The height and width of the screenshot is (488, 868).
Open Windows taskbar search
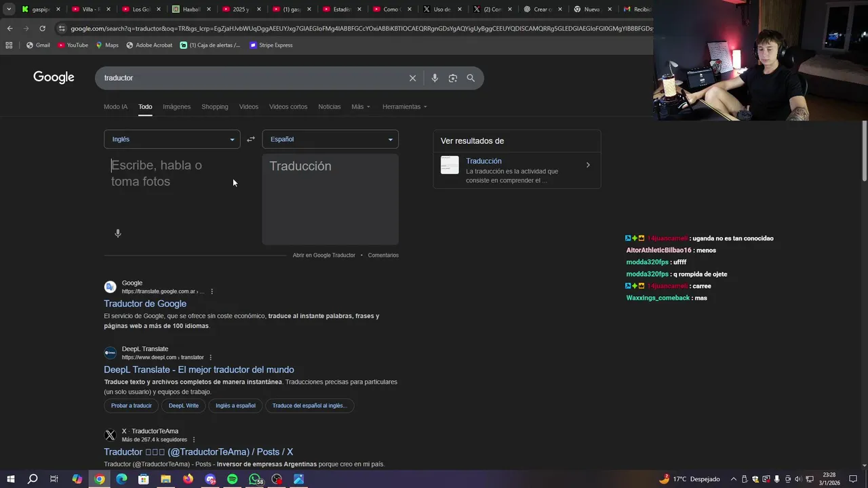(32, 479)
